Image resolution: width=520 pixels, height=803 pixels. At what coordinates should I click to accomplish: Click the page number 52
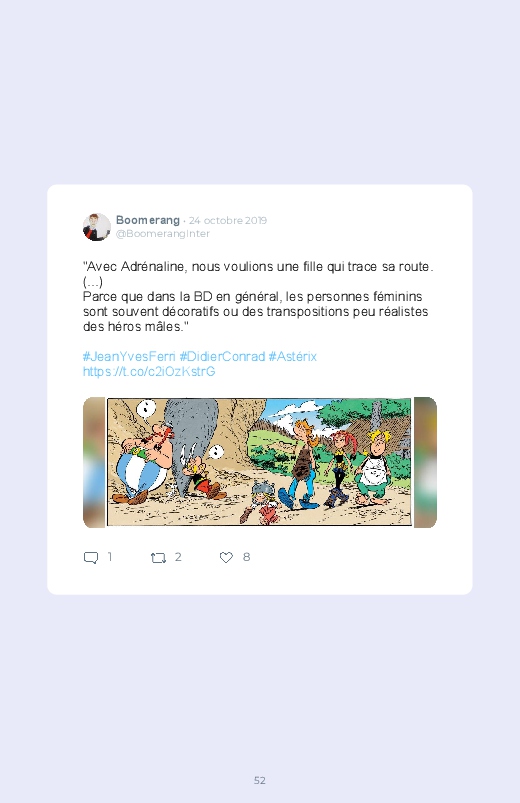[260, 780]
